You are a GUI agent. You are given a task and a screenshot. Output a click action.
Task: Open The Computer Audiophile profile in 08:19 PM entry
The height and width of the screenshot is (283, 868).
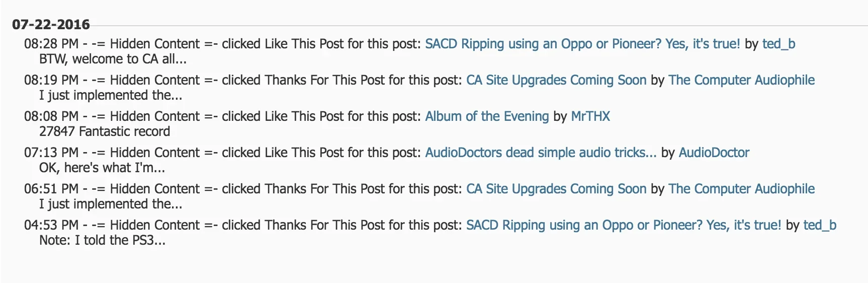741,80
